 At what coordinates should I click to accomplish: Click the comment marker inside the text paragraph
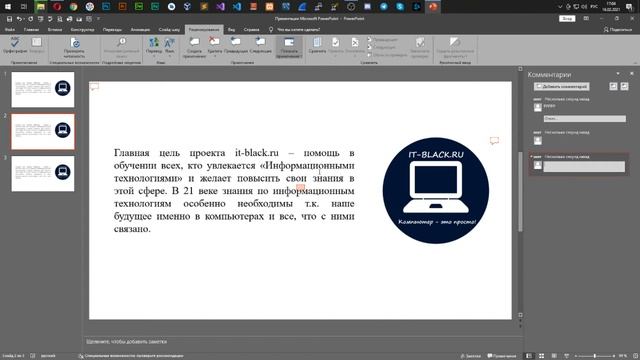(300, 187)
